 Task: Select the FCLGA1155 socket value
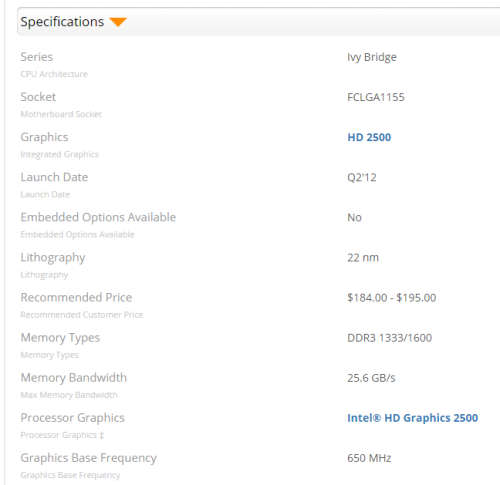pyautogui.click(x=376, y=97)
